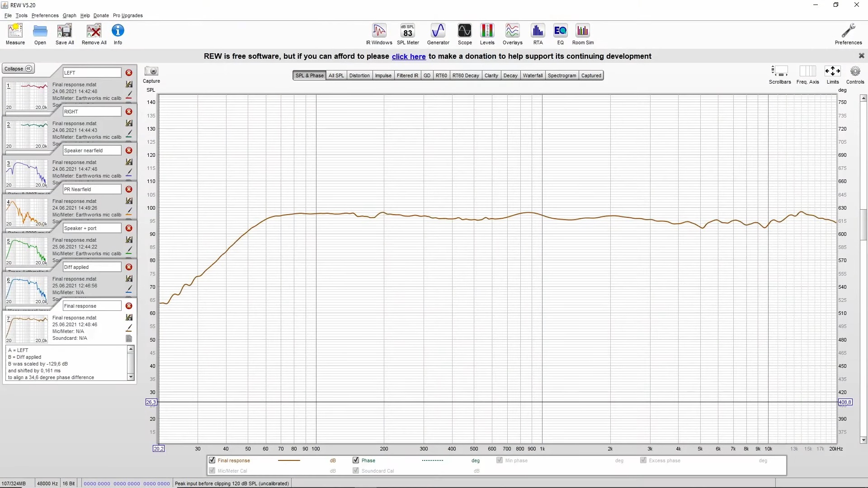Click the Capture graph camera icon
Image resolution: width=868 pixels, height=488 pixels.
[x=151, y=71]
